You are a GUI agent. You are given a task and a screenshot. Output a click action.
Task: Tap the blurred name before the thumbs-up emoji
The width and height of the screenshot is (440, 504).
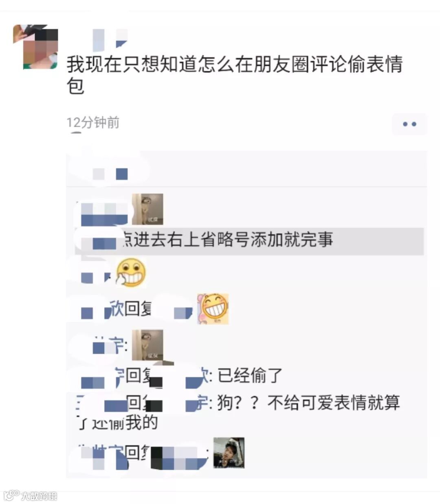click(96, 277)
